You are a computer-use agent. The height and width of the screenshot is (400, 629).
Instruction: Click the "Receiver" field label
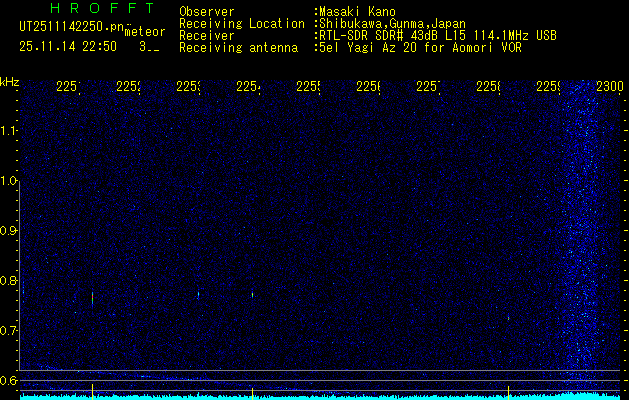pos(207,36)
